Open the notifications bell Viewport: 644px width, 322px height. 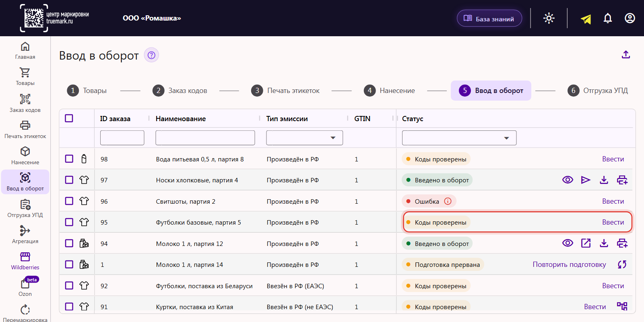(608, 18)
